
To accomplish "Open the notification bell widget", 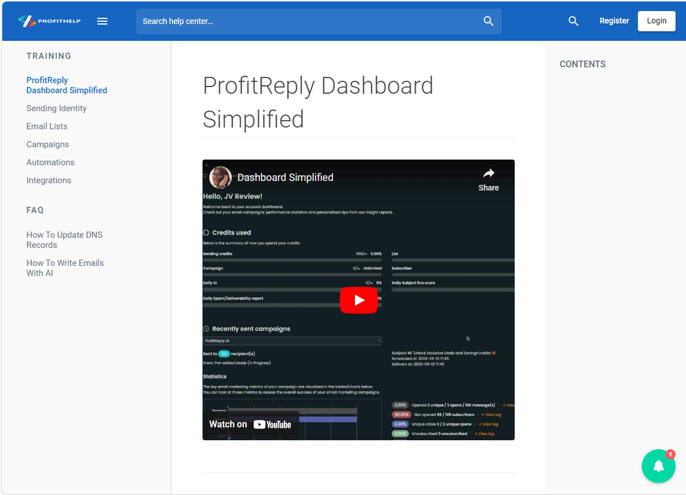I will click(658, 466).
